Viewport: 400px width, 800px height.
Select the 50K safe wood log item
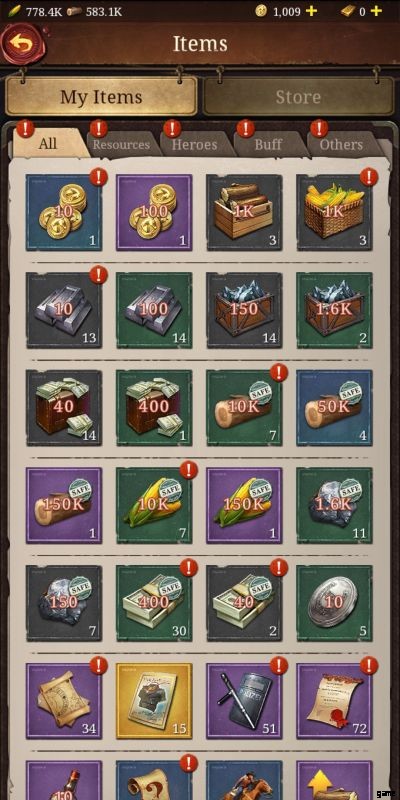335,408
